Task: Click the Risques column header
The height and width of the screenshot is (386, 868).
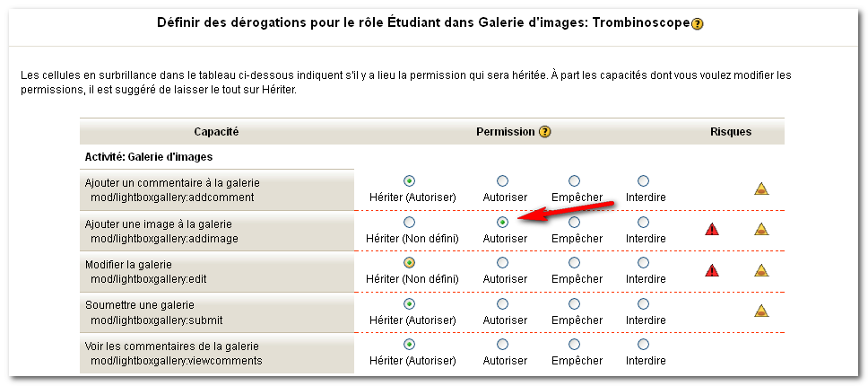Action: (731, 132)
